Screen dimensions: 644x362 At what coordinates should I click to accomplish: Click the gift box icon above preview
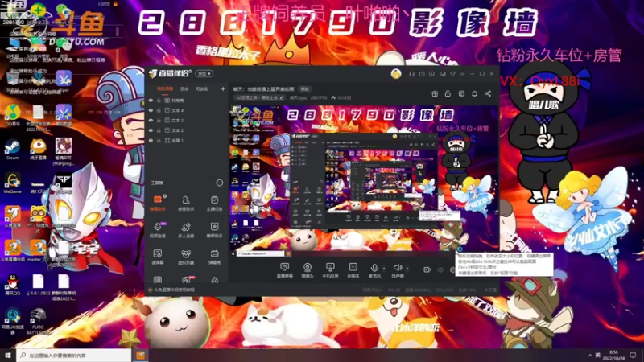pyautogui.click(x=435, y=93)
